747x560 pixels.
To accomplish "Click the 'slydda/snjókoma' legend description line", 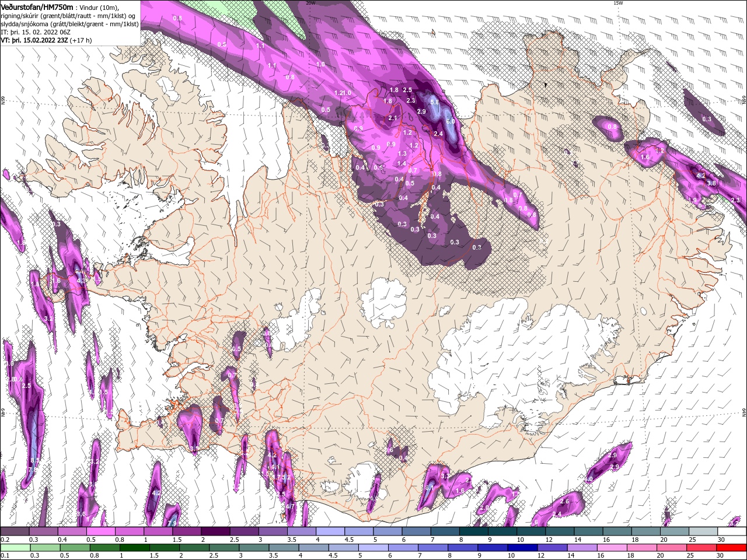I will point(69,24).
